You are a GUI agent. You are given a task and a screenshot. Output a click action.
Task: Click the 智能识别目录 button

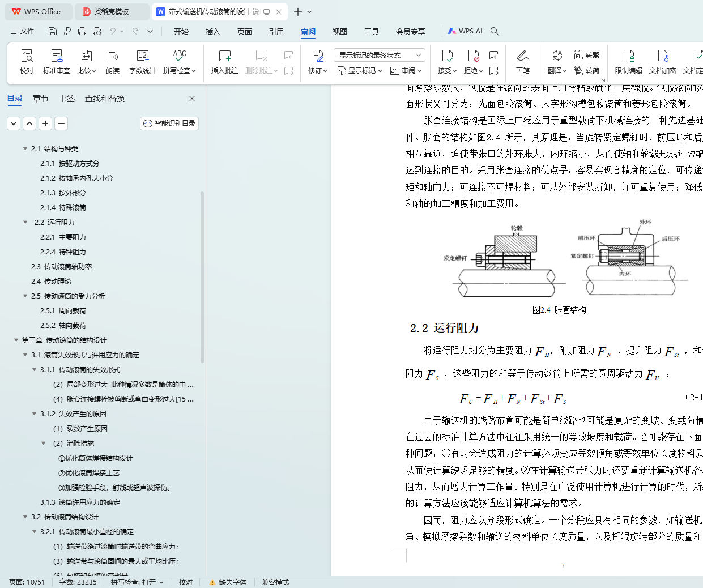click(169, 123)
